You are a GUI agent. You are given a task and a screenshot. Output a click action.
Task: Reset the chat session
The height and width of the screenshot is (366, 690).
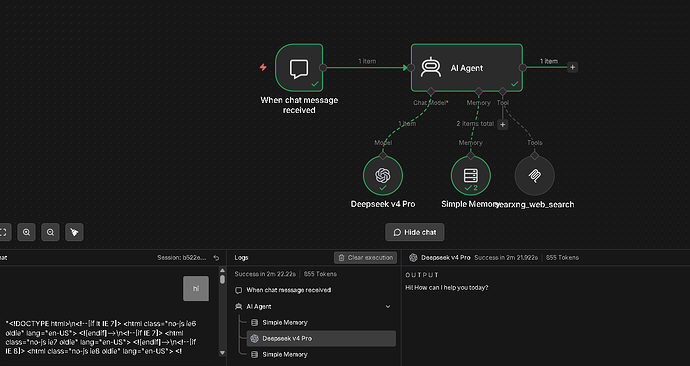pos(216,258)
